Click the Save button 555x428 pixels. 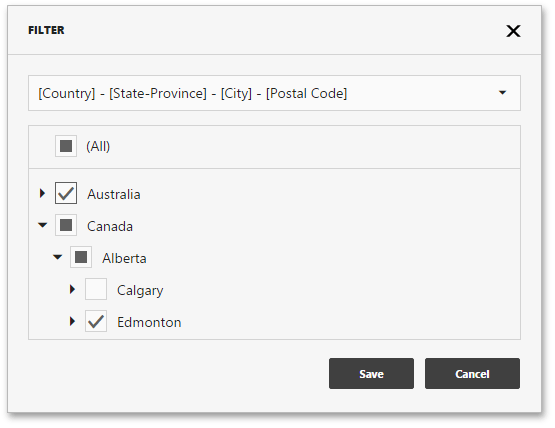click(x=371, y=373)
